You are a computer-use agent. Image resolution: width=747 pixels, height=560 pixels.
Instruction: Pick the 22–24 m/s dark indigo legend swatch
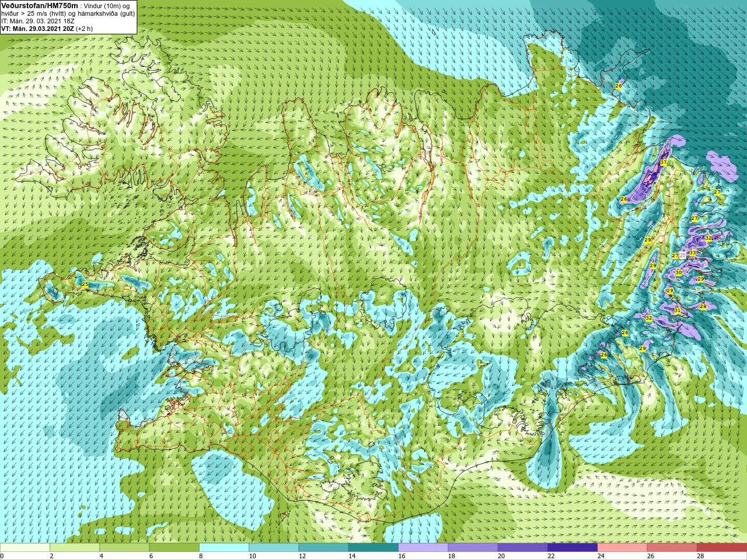(573, 547)
